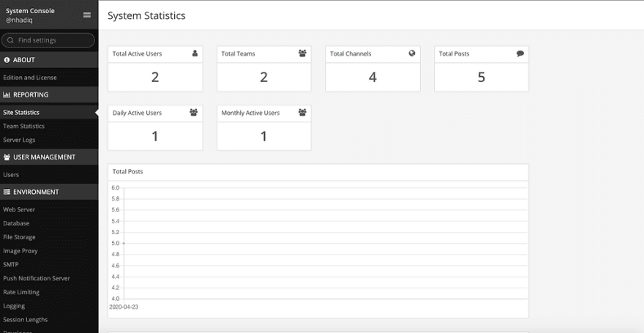Open Session Lengths settings
This screenshot has width=644, height=333.
(26, 320)
